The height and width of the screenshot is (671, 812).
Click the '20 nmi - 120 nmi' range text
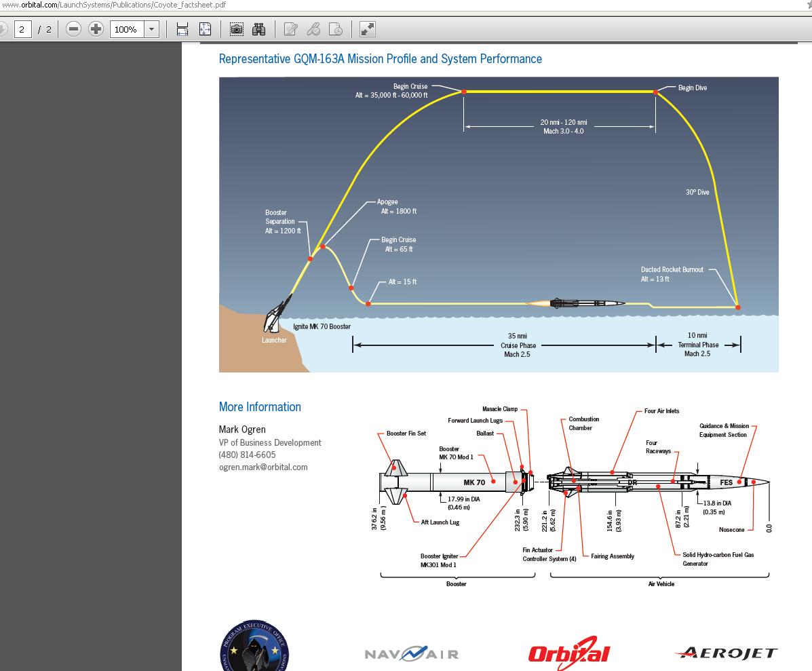564,122
